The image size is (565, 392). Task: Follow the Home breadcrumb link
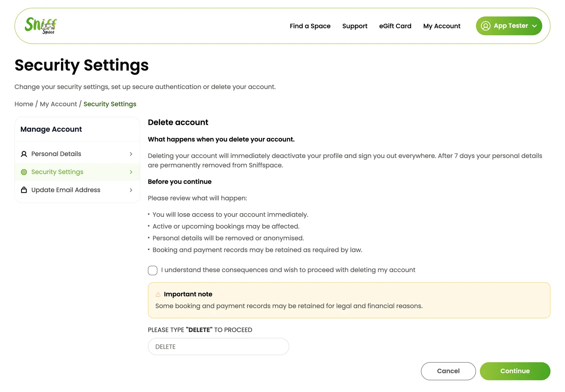tap(24, 104)
